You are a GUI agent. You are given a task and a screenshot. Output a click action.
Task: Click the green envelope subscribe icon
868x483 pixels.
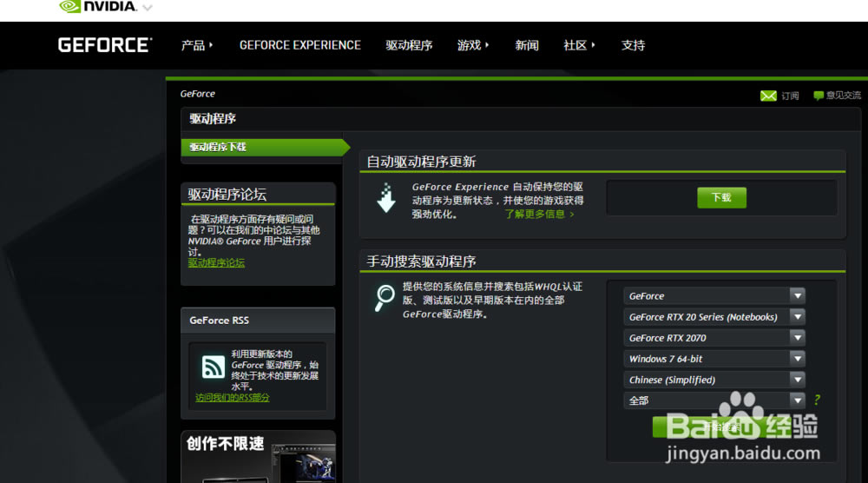pos(768,96)
